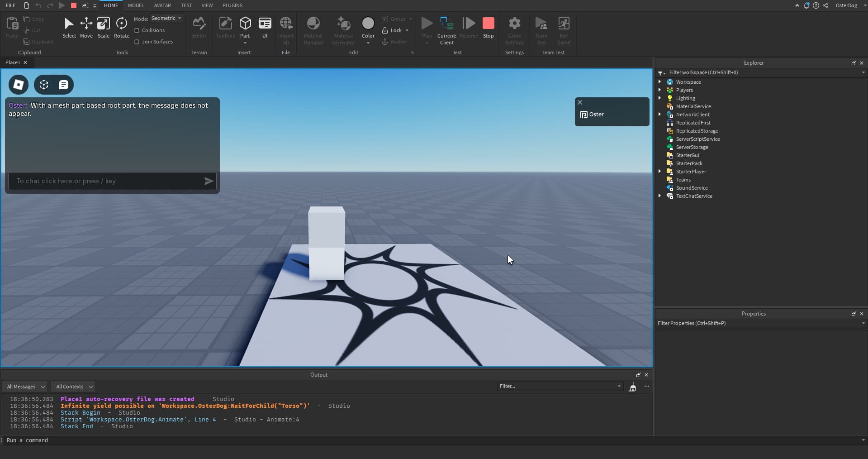Switch to the MODEL ribbon tab

coord(136,5)
